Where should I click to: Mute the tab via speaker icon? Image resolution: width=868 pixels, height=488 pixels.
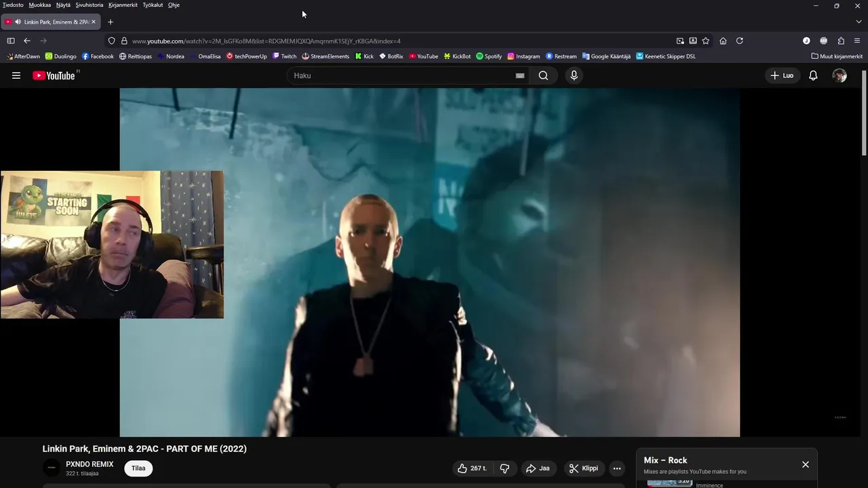pos(18,22)
